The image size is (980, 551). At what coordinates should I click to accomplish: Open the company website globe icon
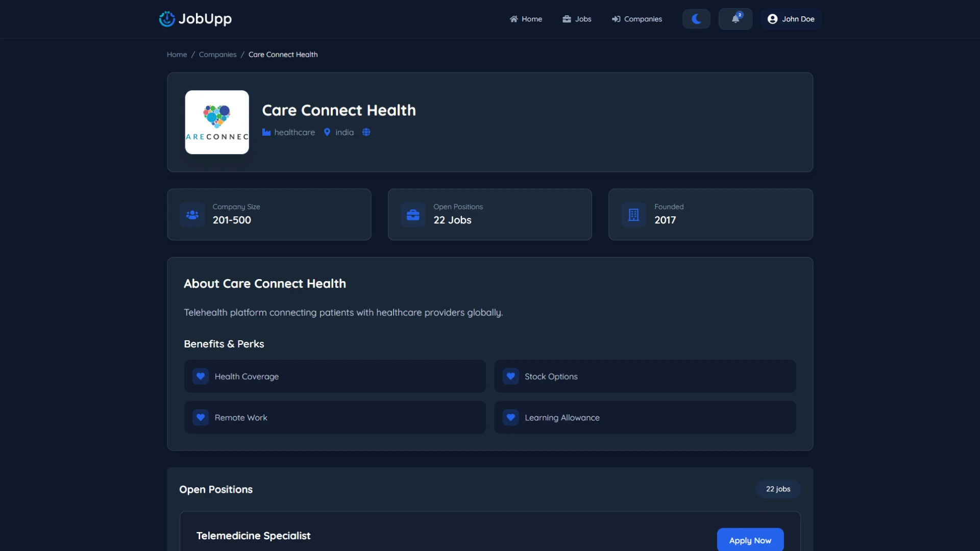366,132
